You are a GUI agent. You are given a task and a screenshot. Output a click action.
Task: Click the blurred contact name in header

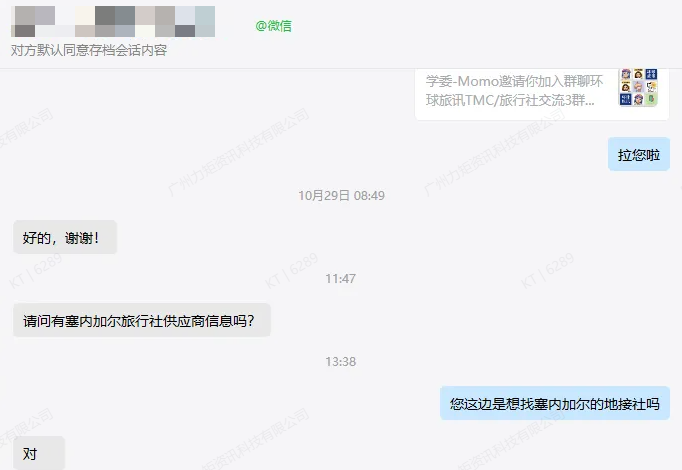(x=113, y=21)
